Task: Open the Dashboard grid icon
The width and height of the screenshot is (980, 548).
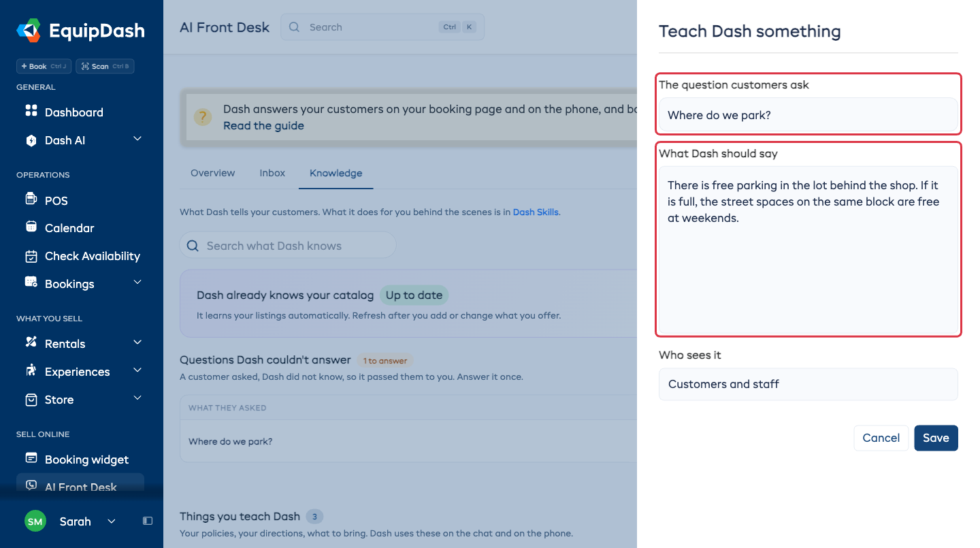Action: pyautogui.click(x=31, y=111)
